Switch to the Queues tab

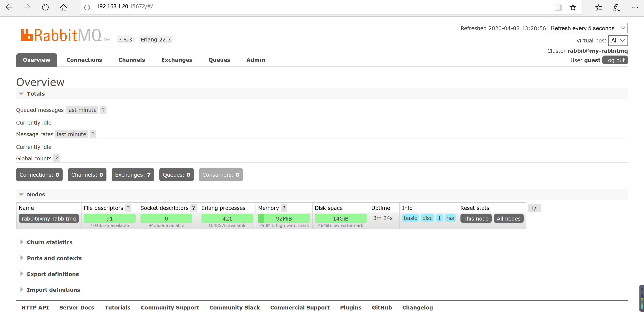point(219,60)
